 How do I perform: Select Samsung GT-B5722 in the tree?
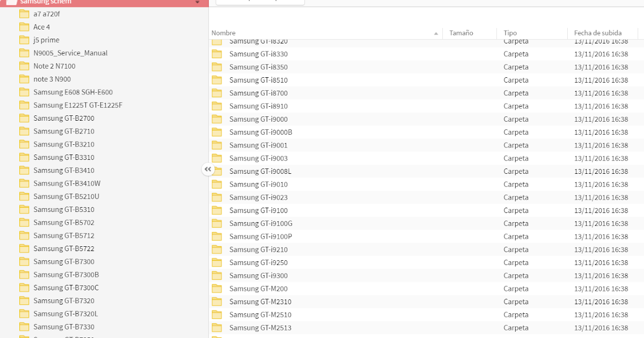coord(64,248)
